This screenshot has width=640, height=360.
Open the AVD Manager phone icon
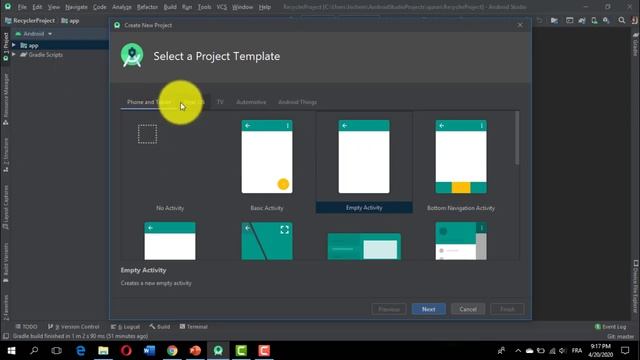[594, 20]
